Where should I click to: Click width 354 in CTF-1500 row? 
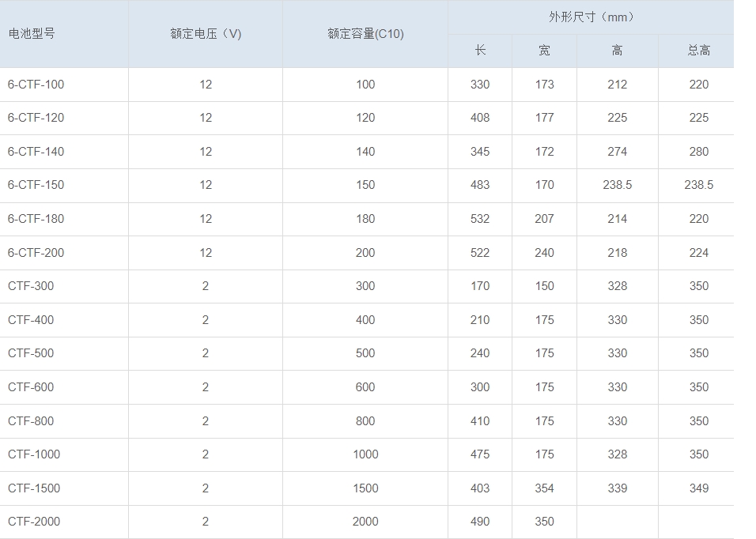tap(544, 488)
